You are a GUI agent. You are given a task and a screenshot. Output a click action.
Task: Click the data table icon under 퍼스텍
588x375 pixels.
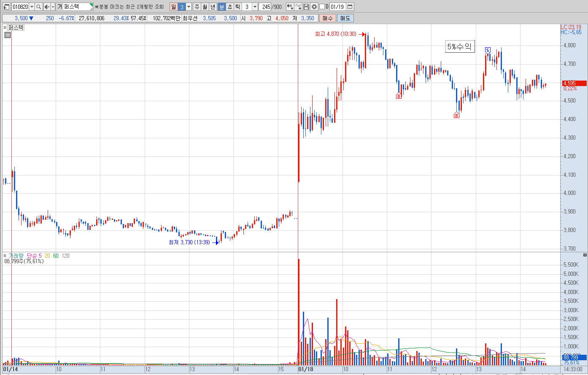coord(7,35)
